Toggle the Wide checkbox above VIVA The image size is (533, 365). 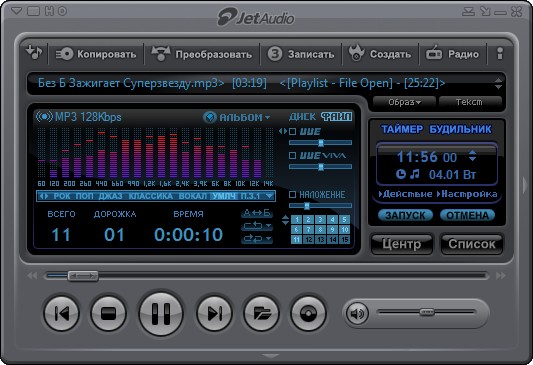[292, 131]
